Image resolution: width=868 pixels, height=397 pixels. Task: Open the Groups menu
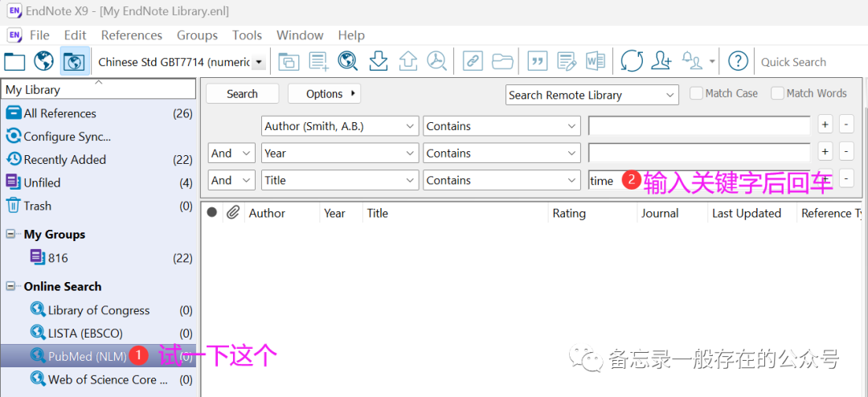197,35
